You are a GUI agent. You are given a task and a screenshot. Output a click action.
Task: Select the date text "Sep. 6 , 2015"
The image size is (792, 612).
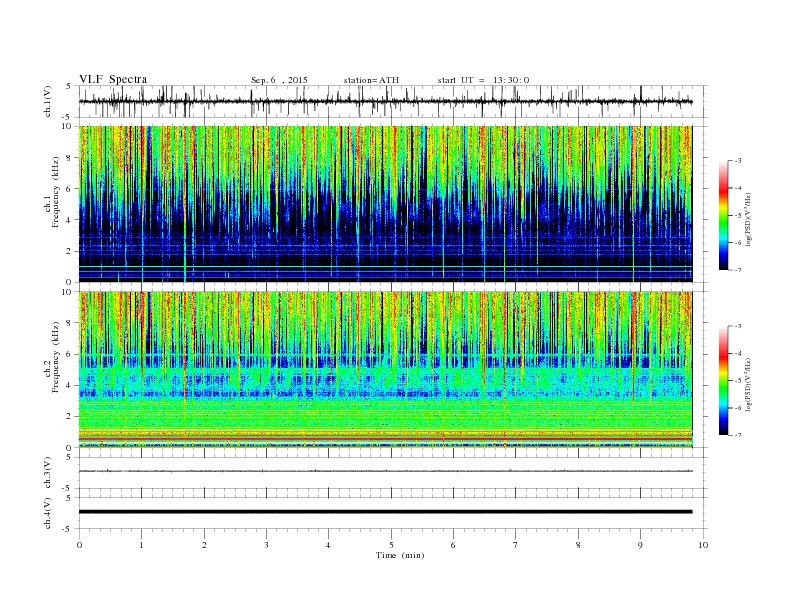(279, 80)
